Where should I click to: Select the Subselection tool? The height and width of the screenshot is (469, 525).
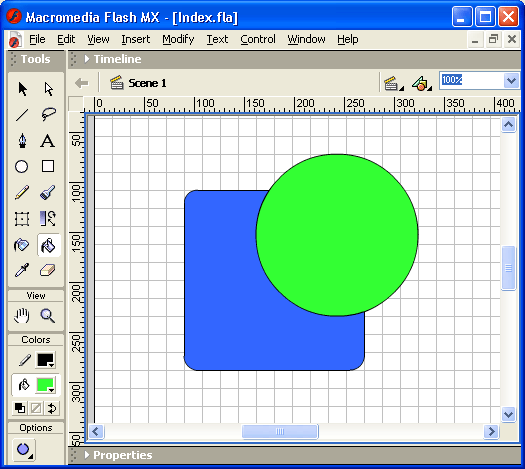pyautogui.click(x=49, y=89)
